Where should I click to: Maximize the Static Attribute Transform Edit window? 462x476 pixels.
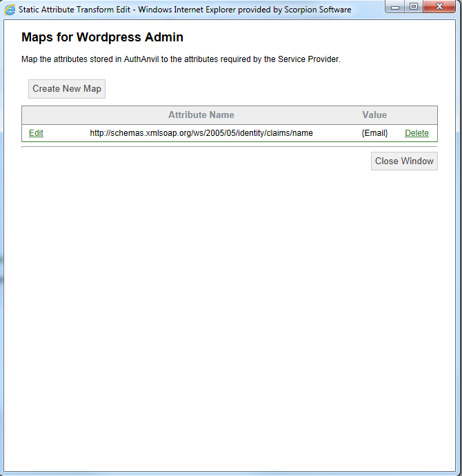(414, 7)
